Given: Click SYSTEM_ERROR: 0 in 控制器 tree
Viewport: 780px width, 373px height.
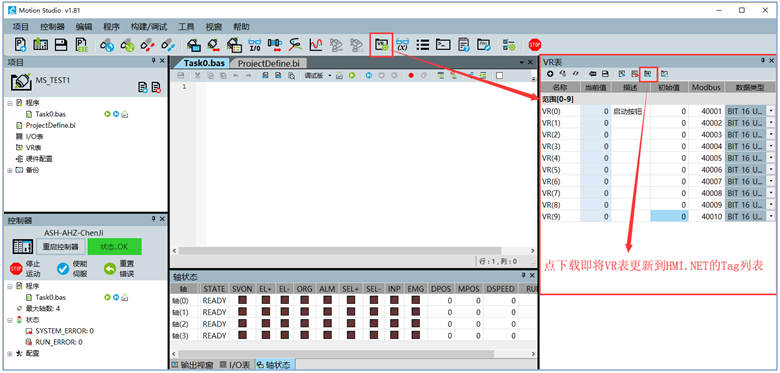Looking at the screenshot, I should (x=64, y=331).
